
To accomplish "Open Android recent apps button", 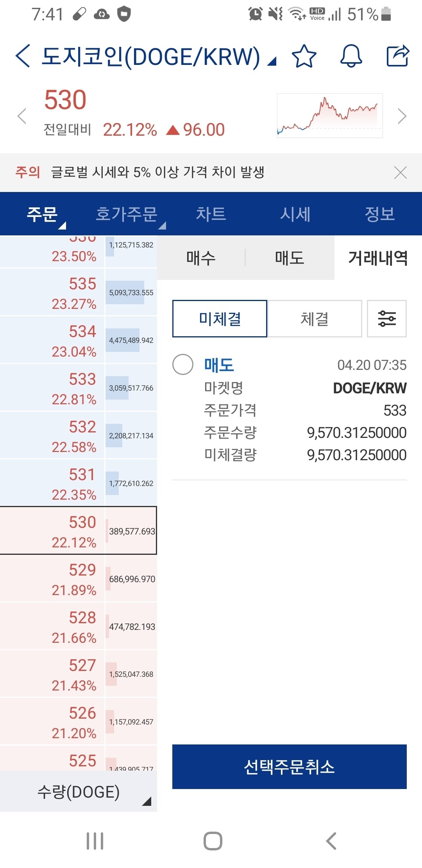I will click(95, 841).
